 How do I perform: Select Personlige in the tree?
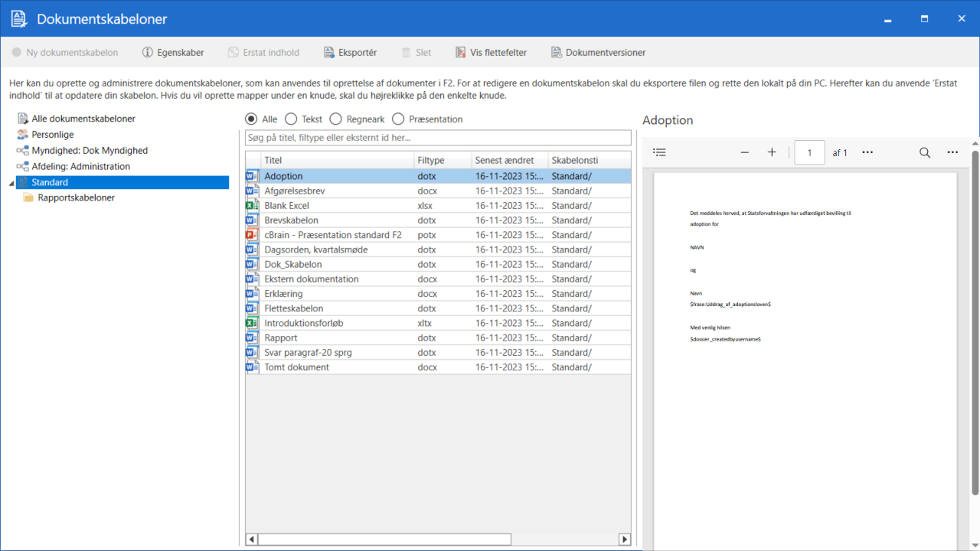[53, 135]
